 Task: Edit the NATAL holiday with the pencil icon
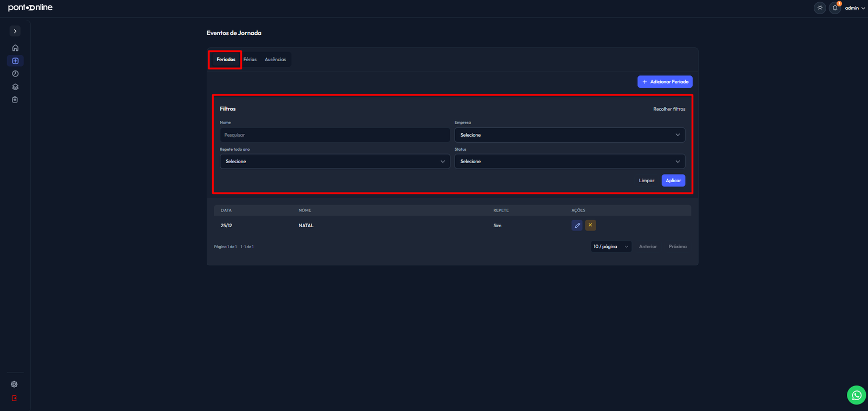[x=577, y=225]
